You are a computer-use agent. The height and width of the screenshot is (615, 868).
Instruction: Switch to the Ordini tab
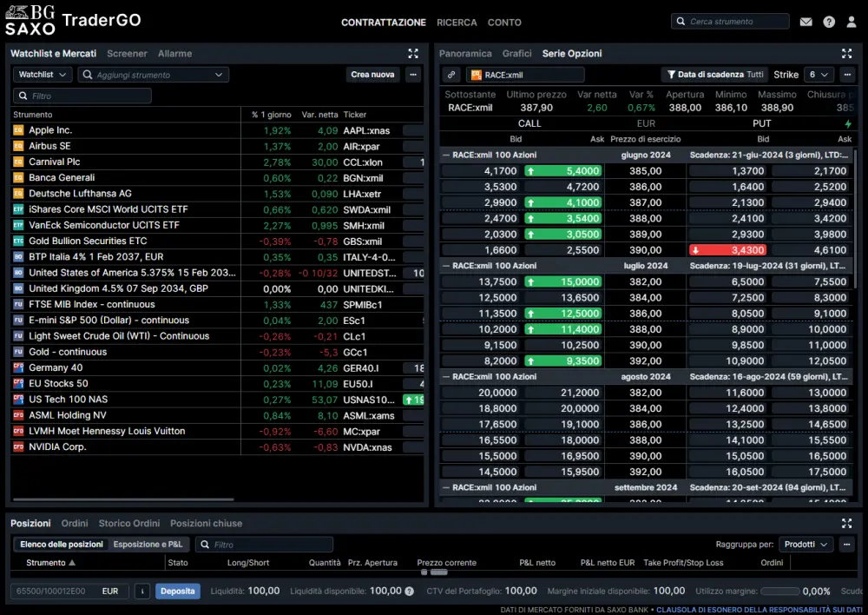[74, 523]
